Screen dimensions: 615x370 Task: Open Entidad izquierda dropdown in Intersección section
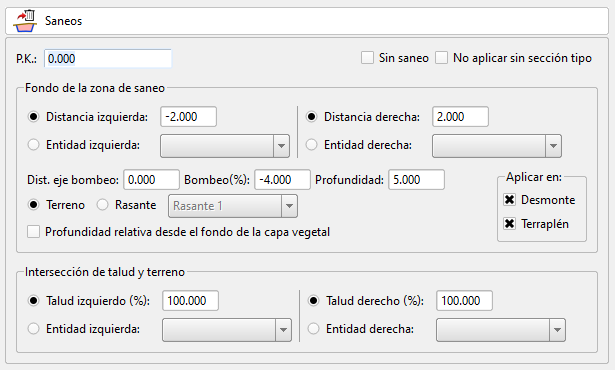(x=227, y=330)
